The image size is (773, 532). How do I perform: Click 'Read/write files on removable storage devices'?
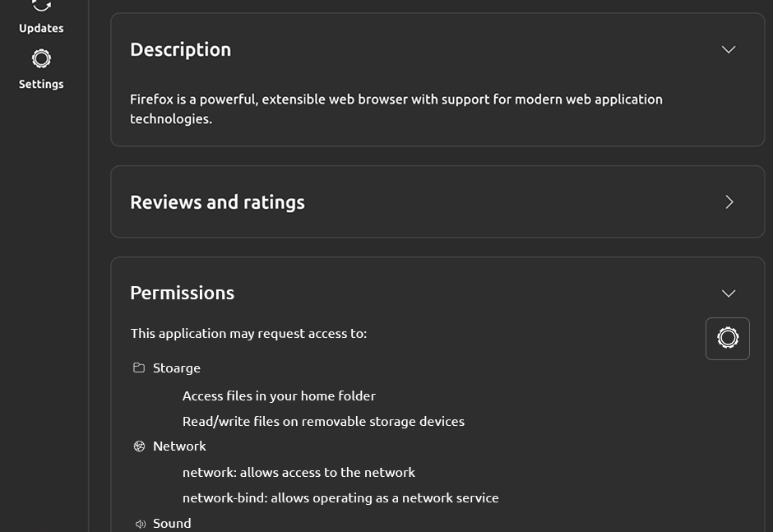click(x=323, y=421)
